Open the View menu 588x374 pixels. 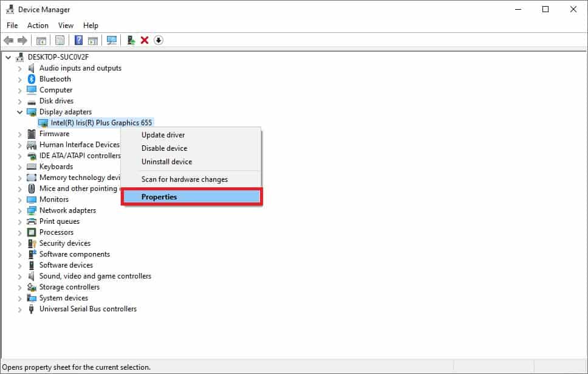[x=66, y=26]
